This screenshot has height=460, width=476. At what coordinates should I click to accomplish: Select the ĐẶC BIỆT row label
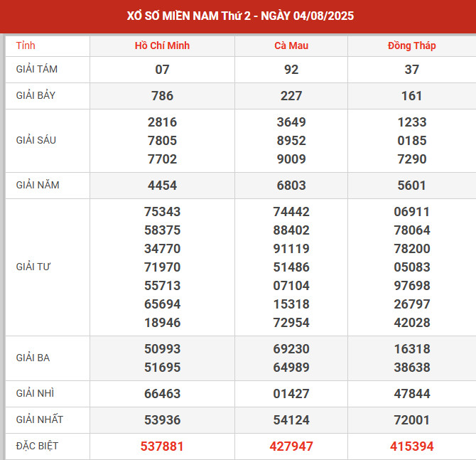tap(38, 446)
